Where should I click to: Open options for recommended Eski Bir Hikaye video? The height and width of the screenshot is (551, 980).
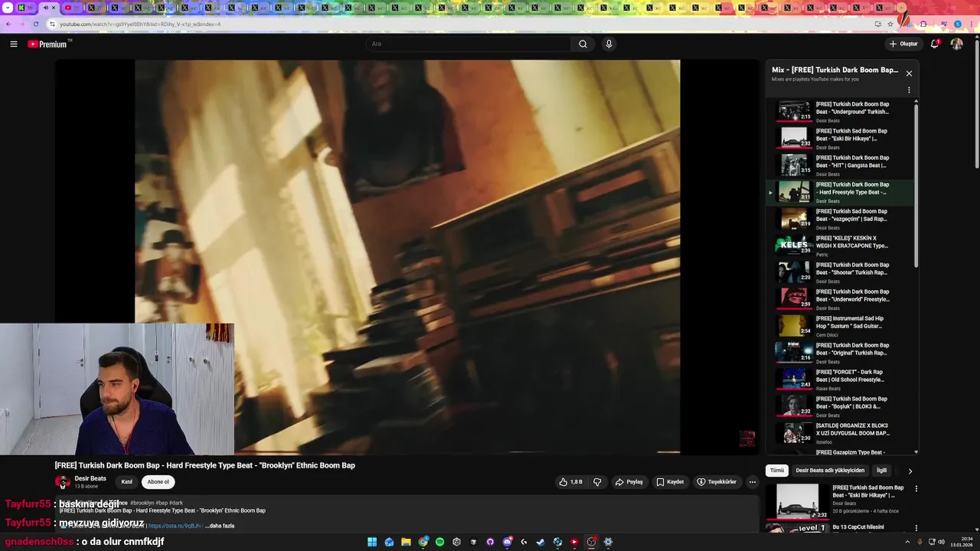(x=916, y=488)
